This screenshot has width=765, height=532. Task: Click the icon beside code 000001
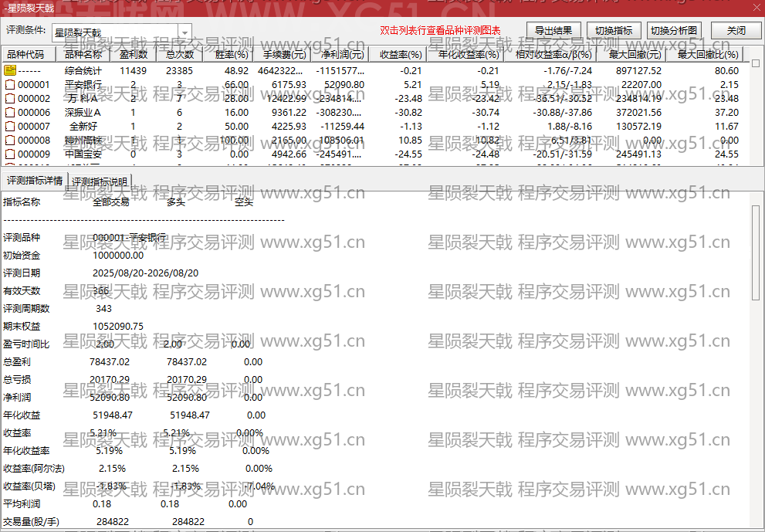(x=10, y=84)
